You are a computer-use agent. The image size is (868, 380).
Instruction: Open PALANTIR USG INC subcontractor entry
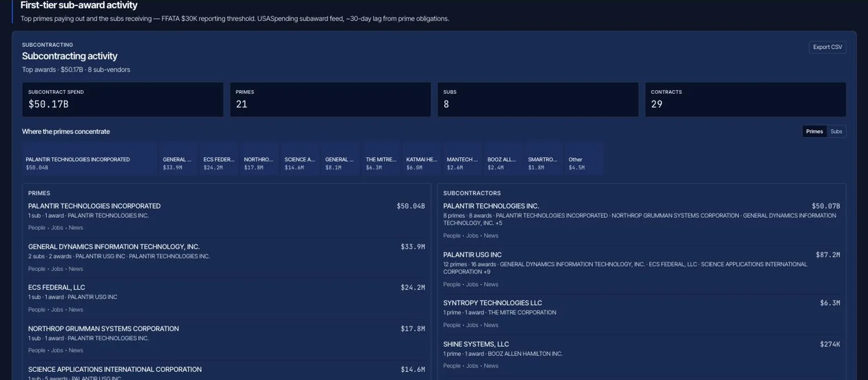coord(473,255)
